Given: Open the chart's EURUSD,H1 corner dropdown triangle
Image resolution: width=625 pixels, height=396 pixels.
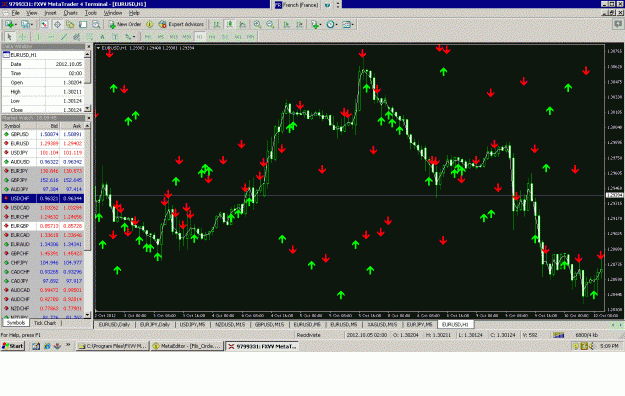Looking at the screenshot, I should click(x=98, y=48).
